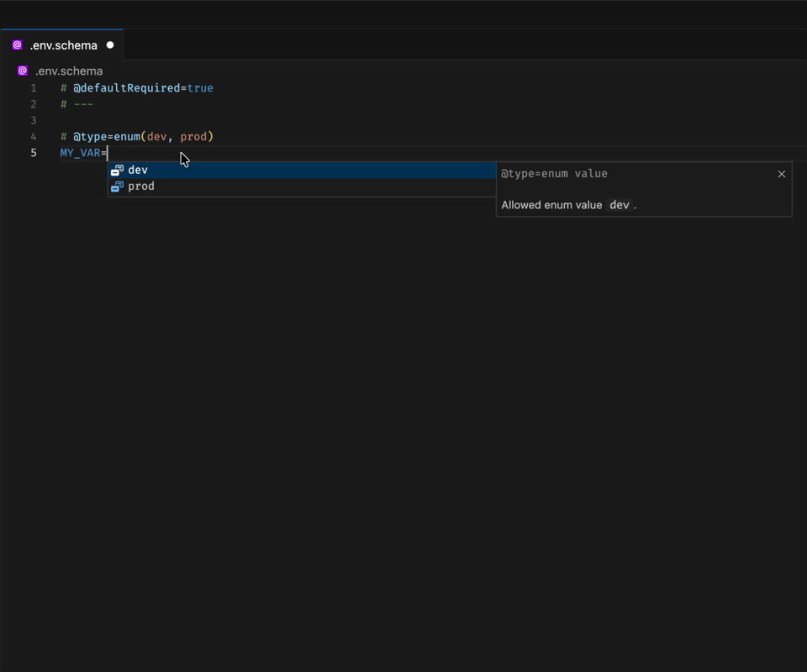
Task: Dismiss the suggestion docs with the X icon
Action: 781,174
